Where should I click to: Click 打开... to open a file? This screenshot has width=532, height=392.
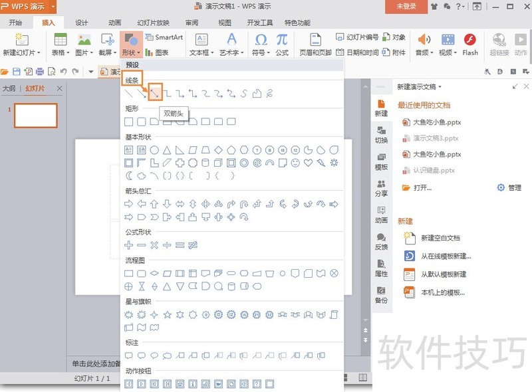[x=417, y=187]
